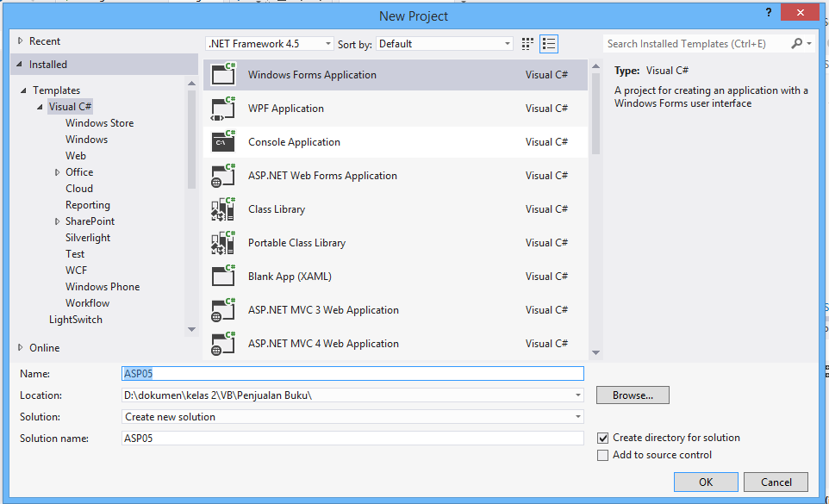Viewport: 829px width, 504px height.
Task: Select the Class Library template name
Action: click(x=277, y=209)
